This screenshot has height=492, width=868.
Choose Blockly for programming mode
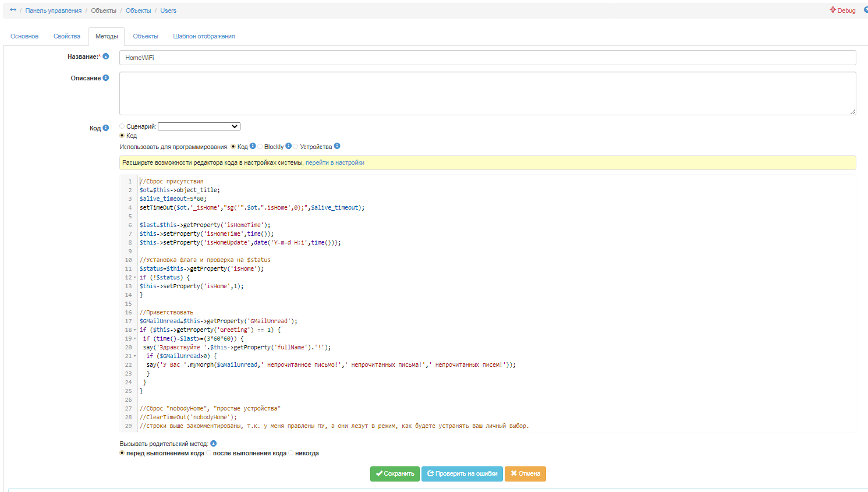point(260,147)
